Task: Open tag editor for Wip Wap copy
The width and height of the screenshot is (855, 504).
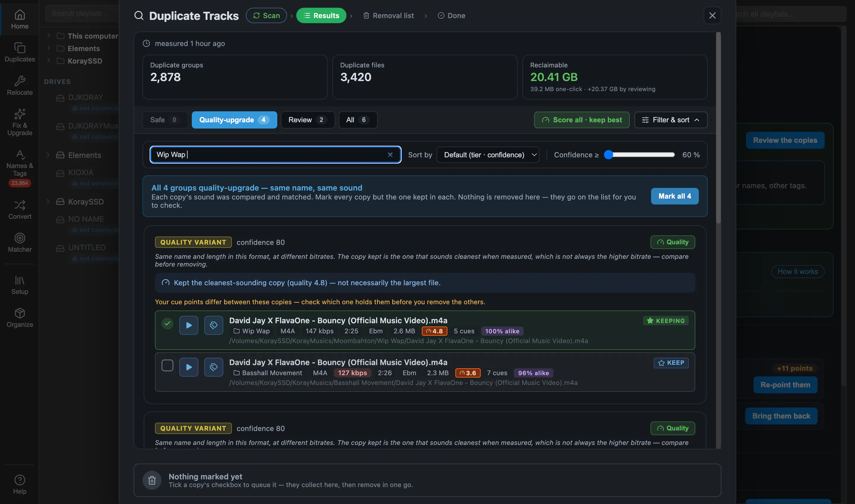Action: (x=214, y=325)
